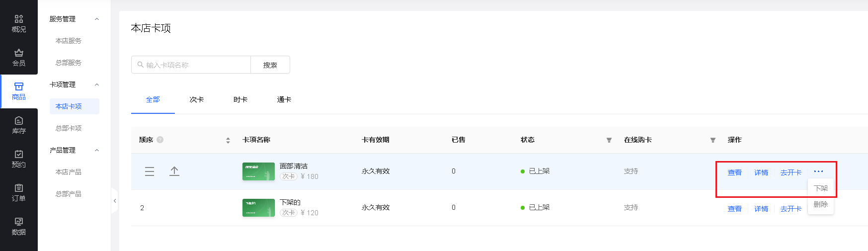
Task: Go to 会员 members section
Action: [x=19, y=57]
